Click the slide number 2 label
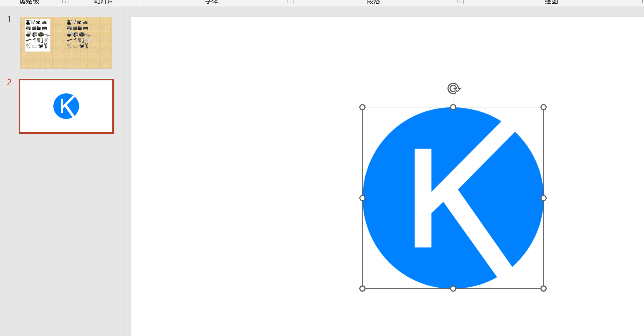This screenshot has height=336, width=644. 9,82
